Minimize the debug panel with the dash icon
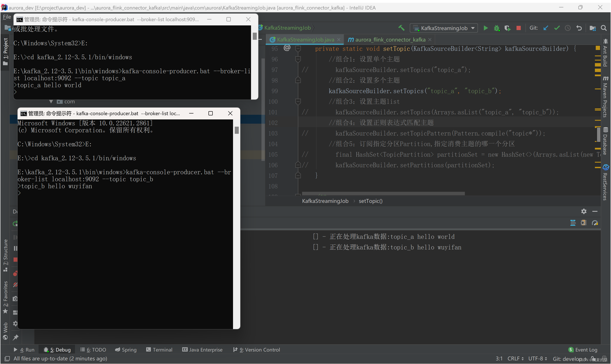 tap(595, 211)
